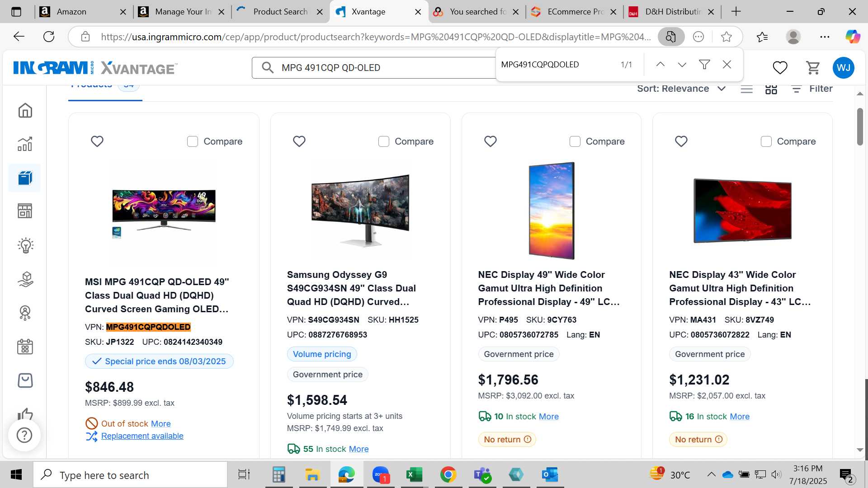868x488 pixels.
Task: Open MSI MPG 491CQP product title
Action: (157, 296)
